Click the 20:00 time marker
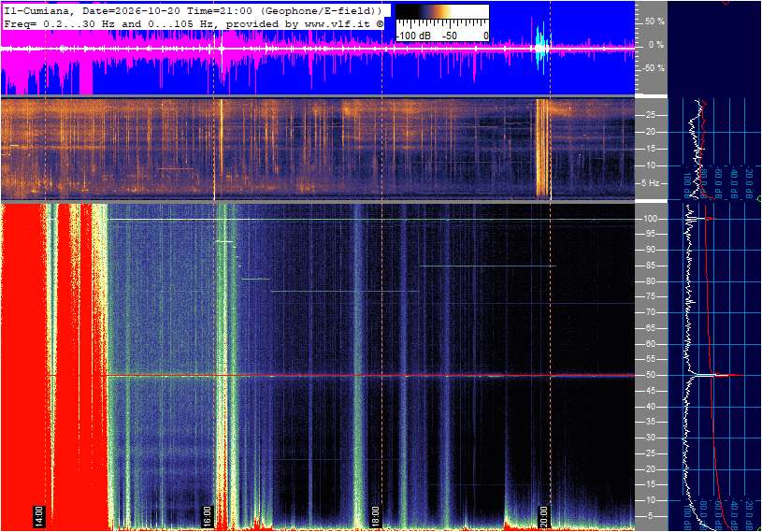762x532 pixels. point(543,516)
